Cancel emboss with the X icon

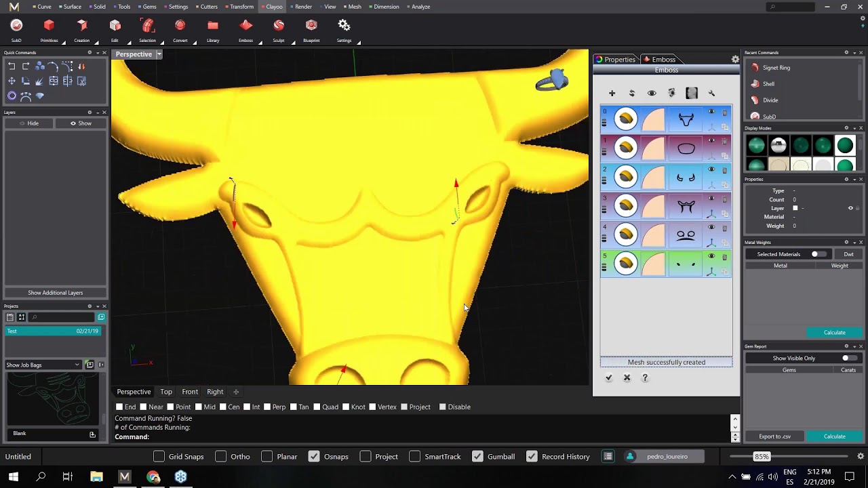(627, 378)
